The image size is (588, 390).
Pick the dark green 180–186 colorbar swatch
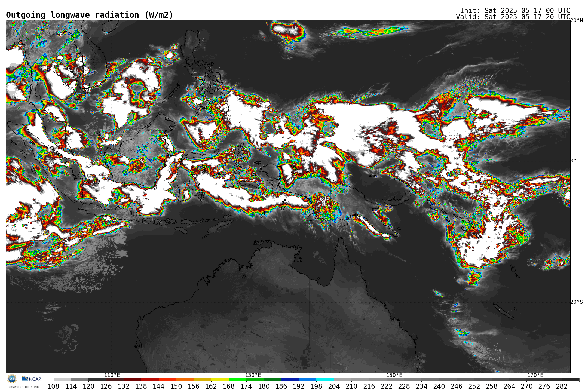(272, 379)
